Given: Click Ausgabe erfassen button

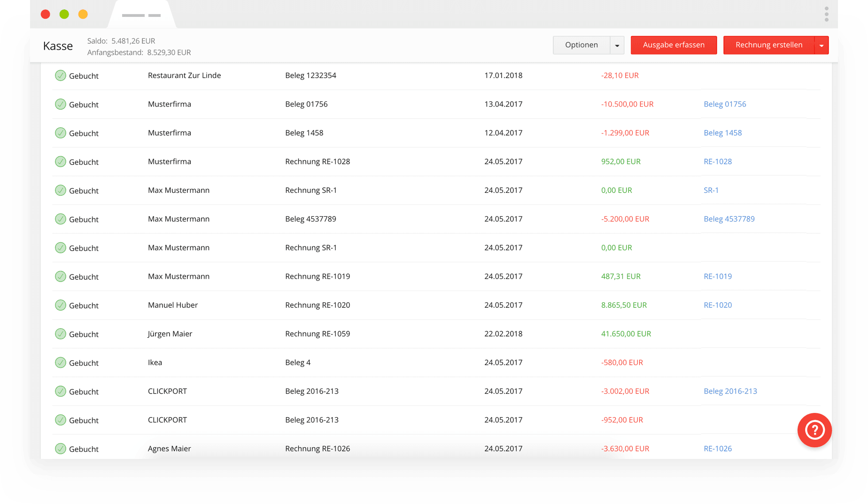Looking at the screenshot, I should pyautogui.click(x=674, y=45).
